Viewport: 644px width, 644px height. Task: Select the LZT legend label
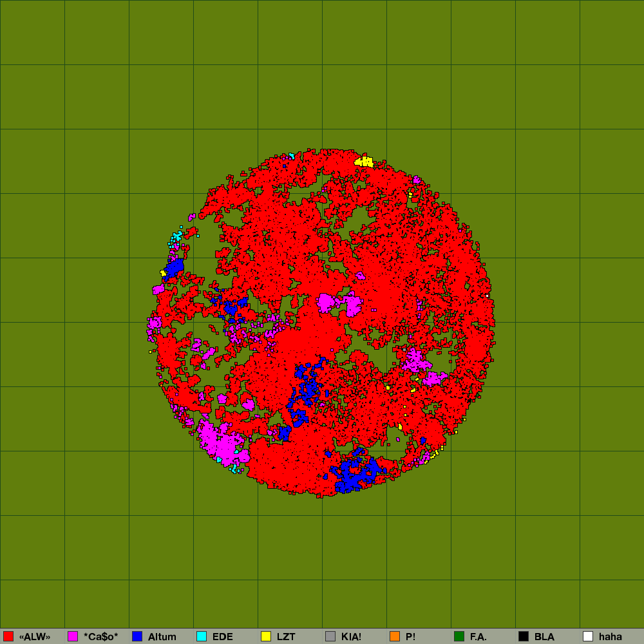286,637
